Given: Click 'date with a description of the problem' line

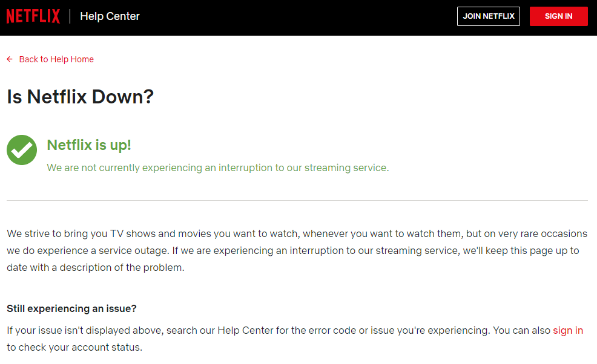Looking at the screenshot, I should tap(96, 267).
